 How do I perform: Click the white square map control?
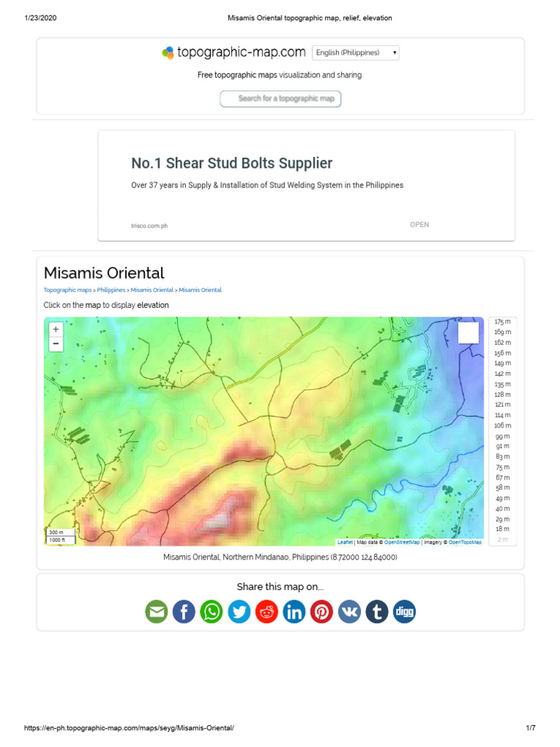tap(468, 333)
